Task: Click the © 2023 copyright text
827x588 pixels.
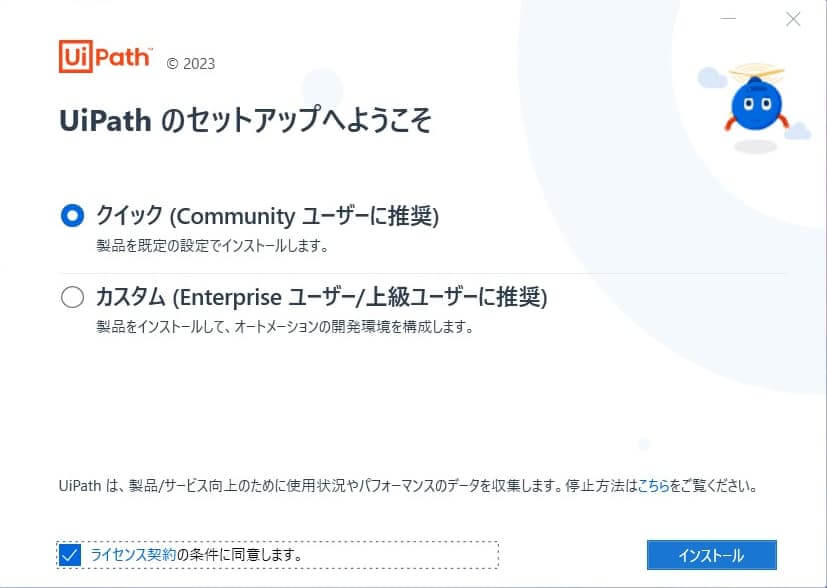Action: click(x=190, y=64)
